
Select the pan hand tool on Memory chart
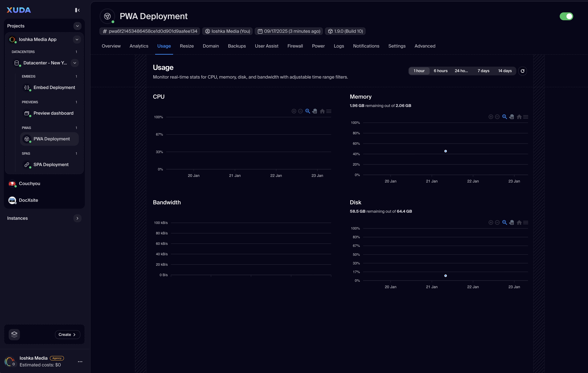[x=512, y=117]
